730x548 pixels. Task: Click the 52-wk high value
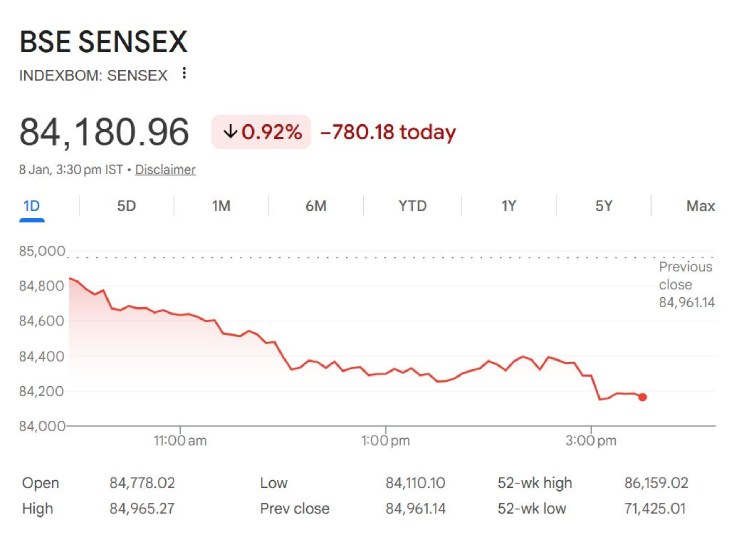click(x=652, y=483)
